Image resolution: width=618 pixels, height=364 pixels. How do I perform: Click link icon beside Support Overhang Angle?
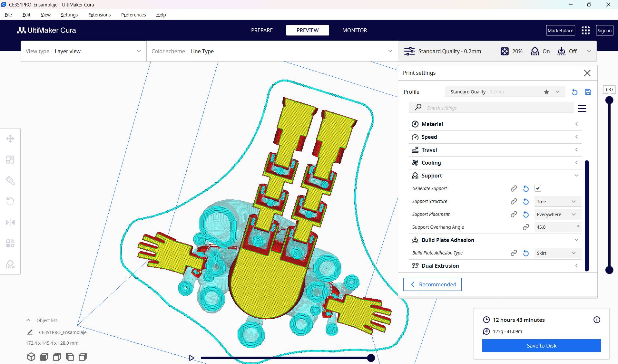(526, 227)
